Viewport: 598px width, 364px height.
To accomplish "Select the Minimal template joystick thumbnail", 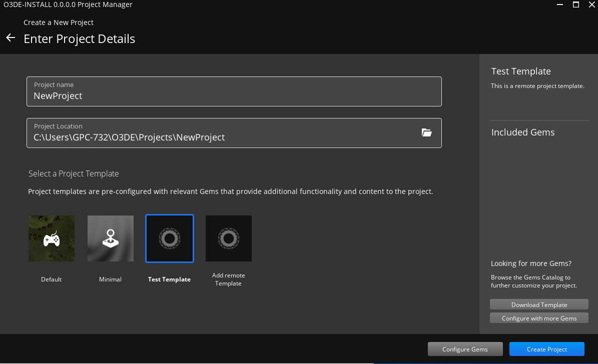I will tap(110, 238).
